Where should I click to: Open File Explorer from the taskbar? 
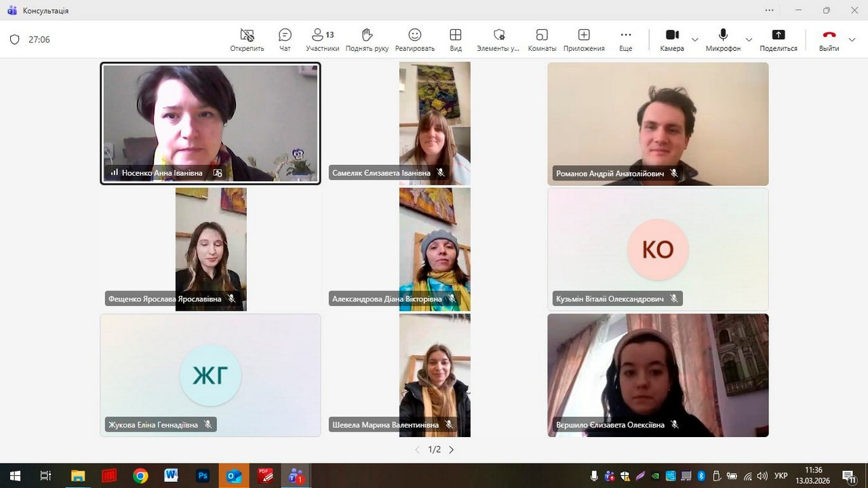point(78,476)
